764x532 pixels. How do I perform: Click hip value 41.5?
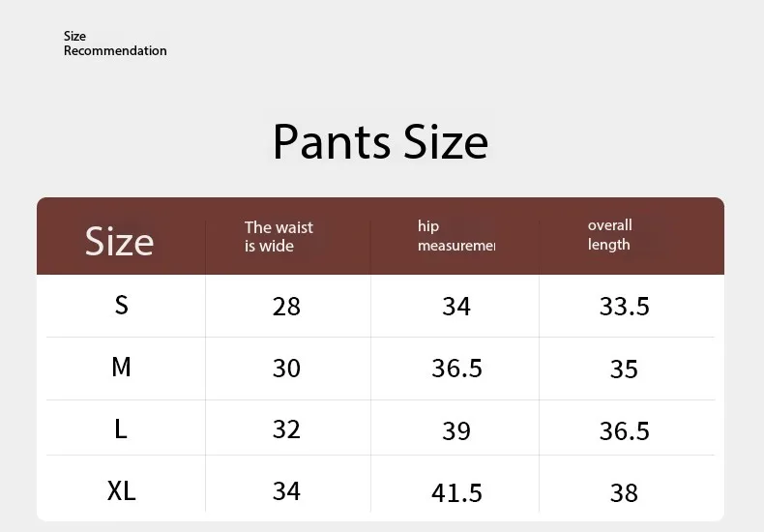pyautogui.click(x=455, y=492)
